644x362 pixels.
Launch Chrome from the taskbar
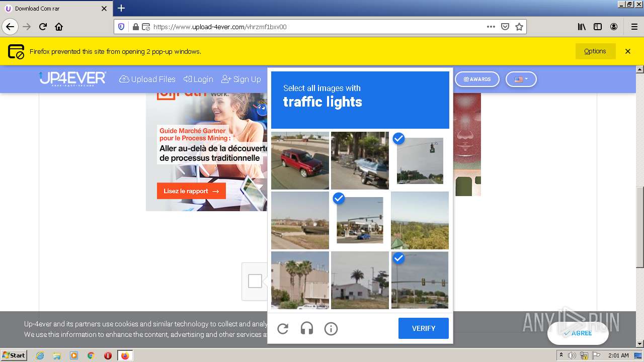pos(91,355)
